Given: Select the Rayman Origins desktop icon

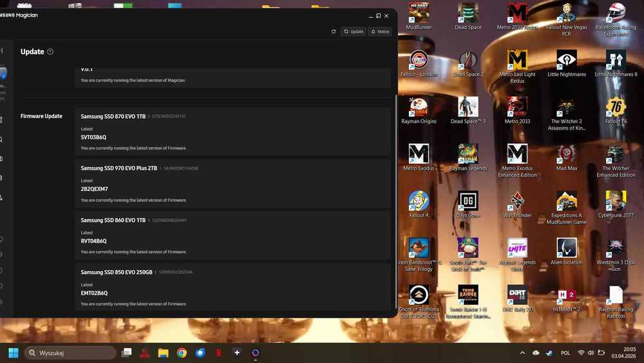Looking at the screenshot, I should tap(419, 111).
